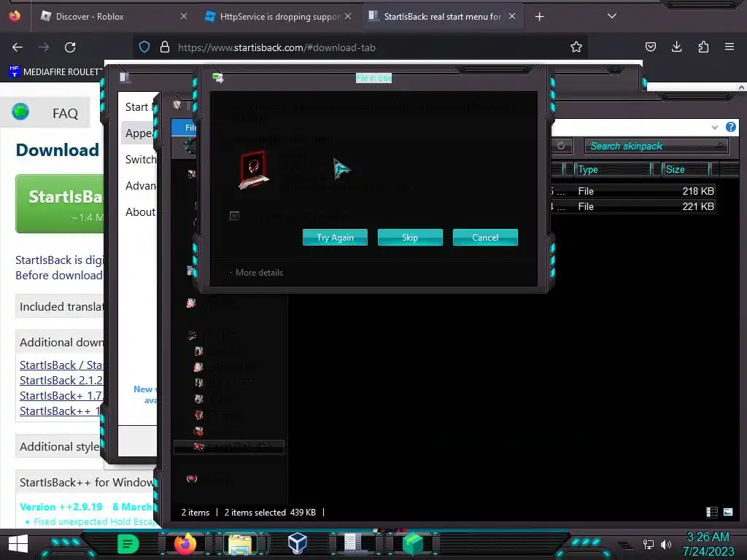The image size is (747, 560).
Task: Go back in Firefox
Action: click(18, 47)
